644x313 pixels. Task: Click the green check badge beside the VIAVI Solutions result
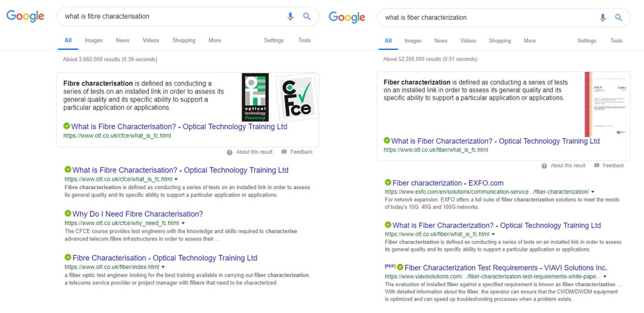pos(400,267)
